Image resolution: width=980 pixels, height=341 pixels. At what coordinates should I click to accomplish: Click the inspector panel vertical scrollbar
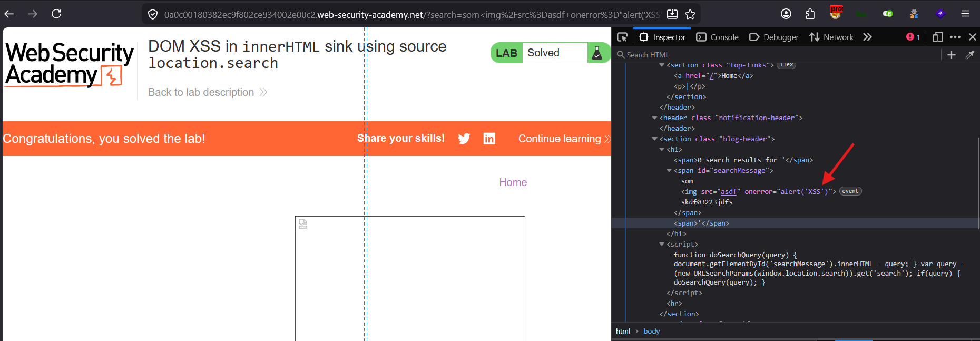(978, 182)
